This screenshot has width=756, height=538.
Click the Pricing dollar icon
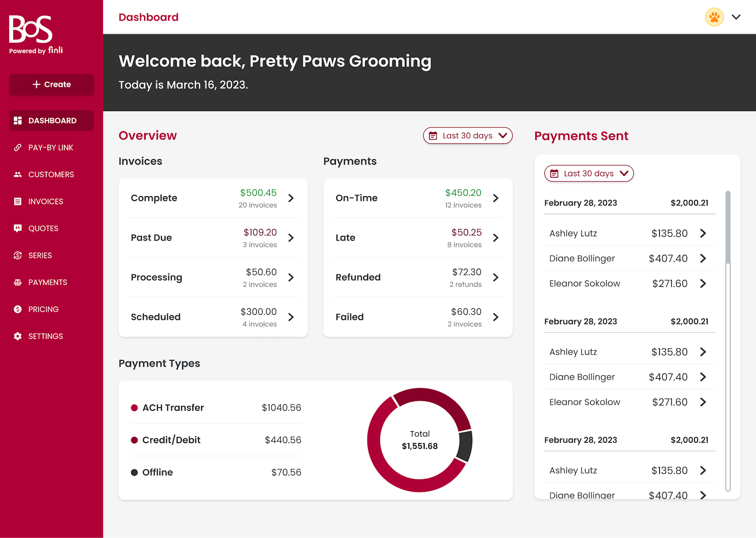(18, 309)
